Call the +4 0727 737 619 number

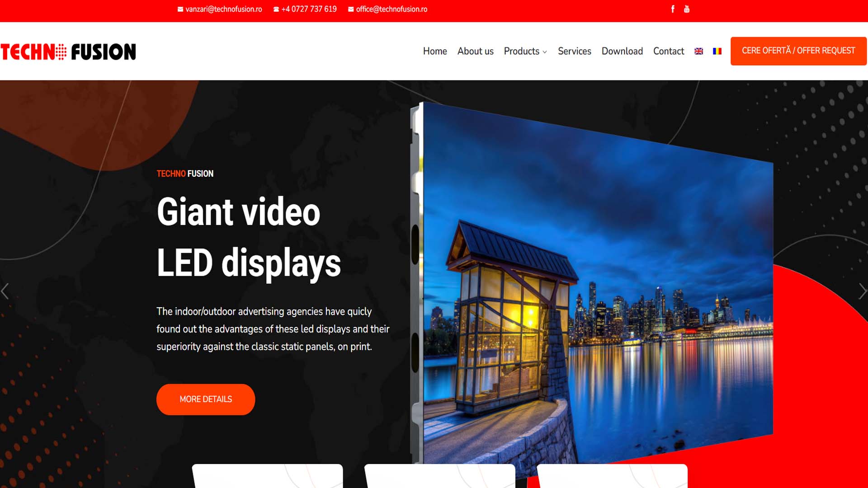[x=305, y=9]
